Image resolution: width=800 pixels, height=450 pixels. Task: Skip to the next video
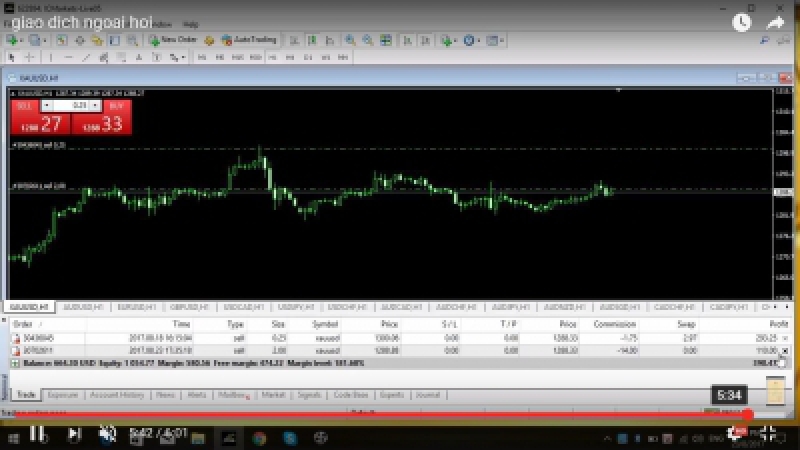click(x=73, y=434)
